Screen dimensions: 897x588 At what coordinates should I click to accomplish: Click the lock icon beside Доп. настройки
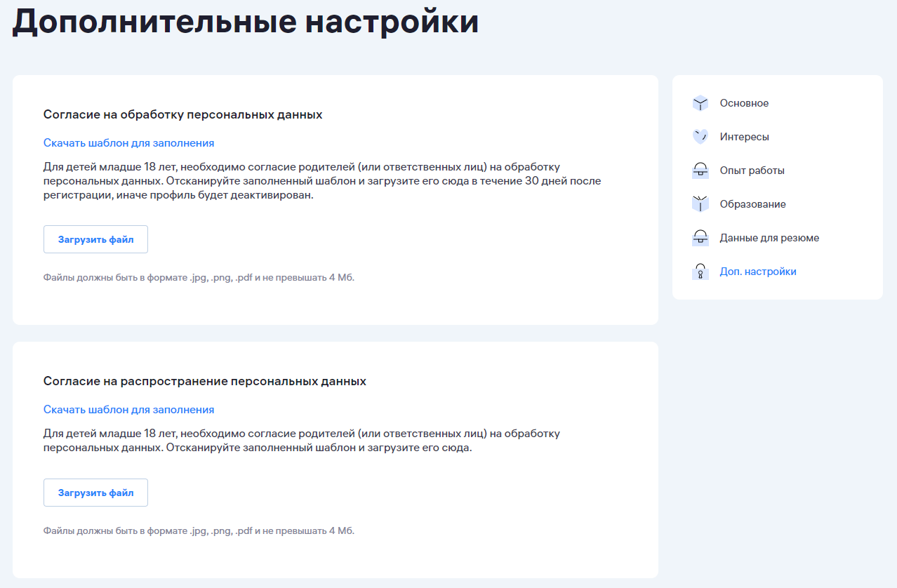click(700, 272)
